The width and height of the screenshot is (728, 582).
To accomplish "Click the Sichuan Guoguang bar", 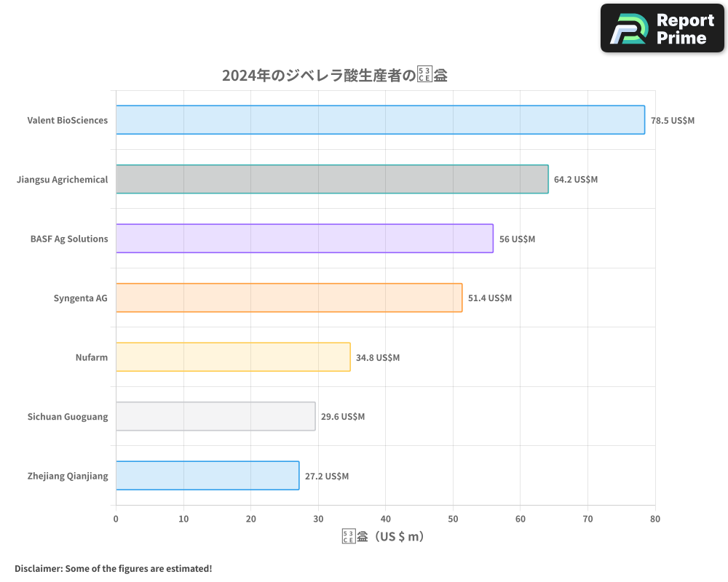I will pos(215,416).
